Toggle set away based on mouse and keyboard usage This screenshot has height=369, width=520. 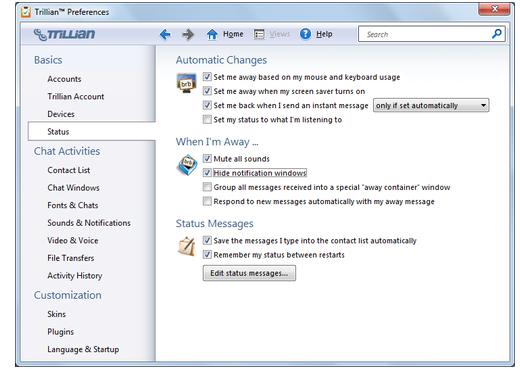(207, 77)
